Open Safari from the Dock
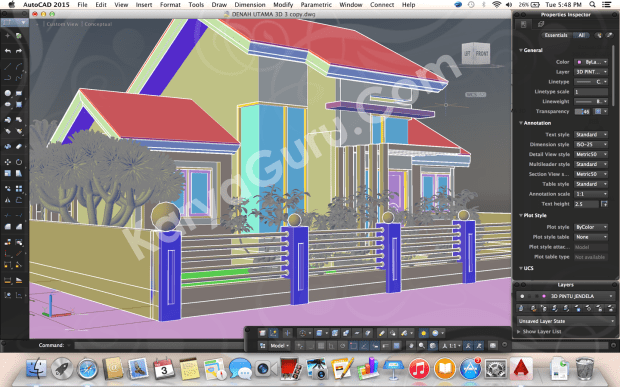The height and width of the screenshot is (387, 620). click(88, 369)
